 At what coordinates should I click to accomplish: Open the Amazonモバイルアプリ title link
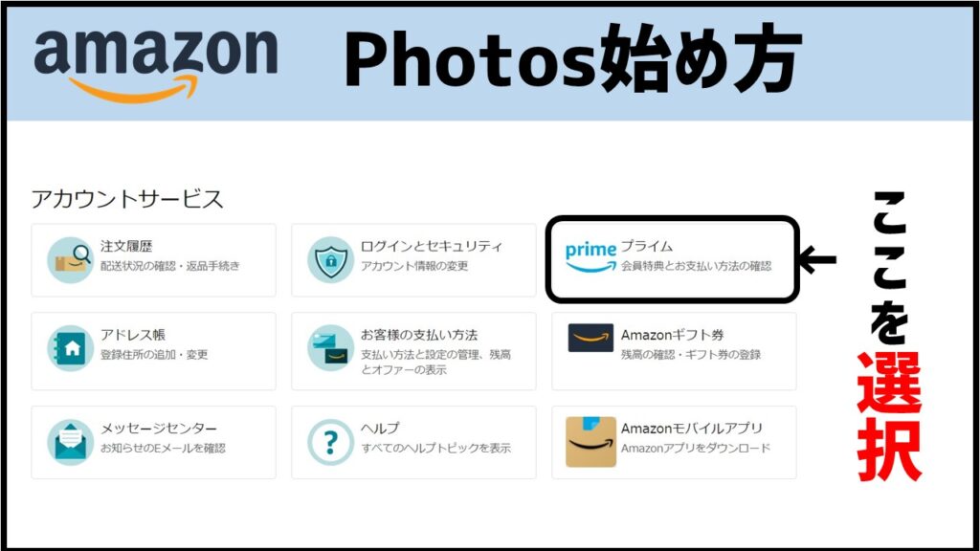[691, 429]
